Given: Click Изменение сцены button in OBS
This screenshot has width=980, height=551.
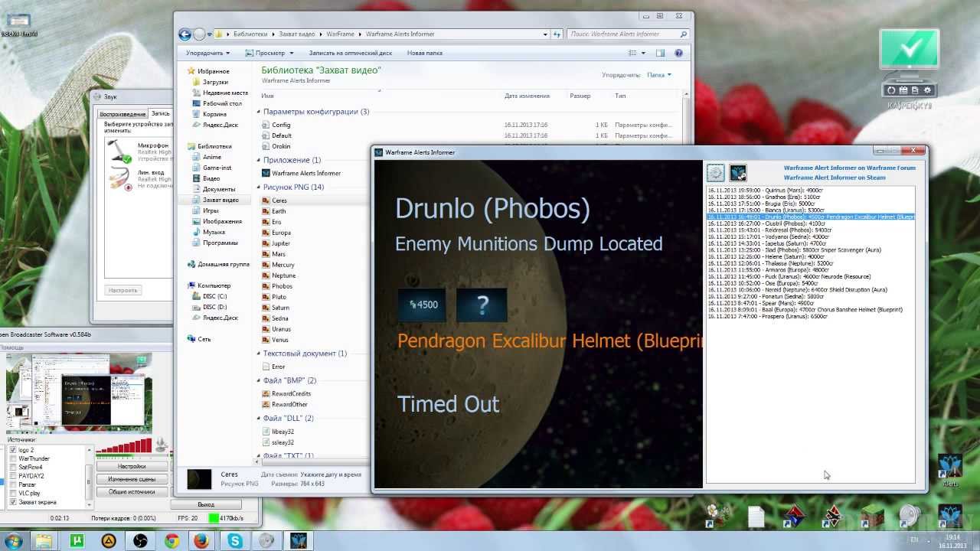Looking at the screenshot, I should coord(132,479).
